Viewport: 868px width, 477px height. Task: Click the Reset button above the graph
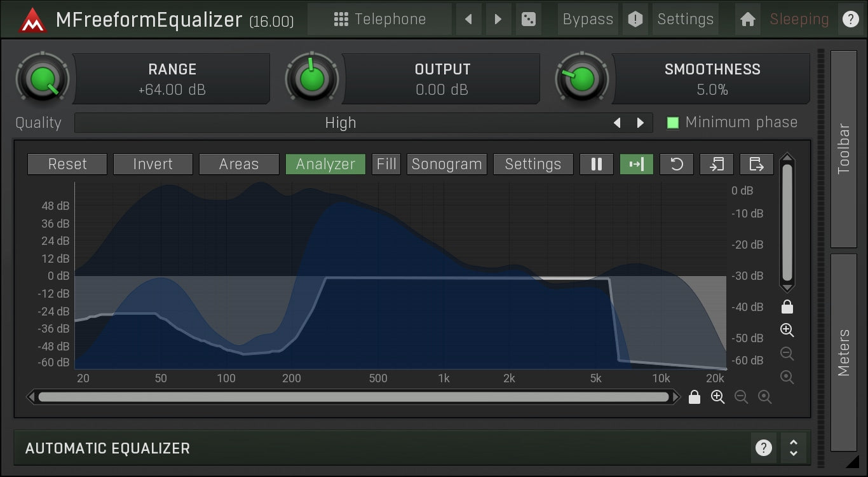[x=67, y=164]
